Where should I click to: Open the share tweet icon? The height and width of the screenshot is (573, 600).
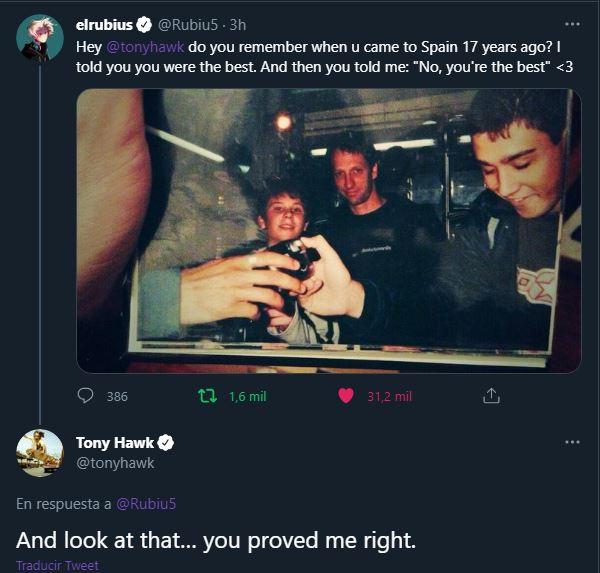tap(491, 396)
